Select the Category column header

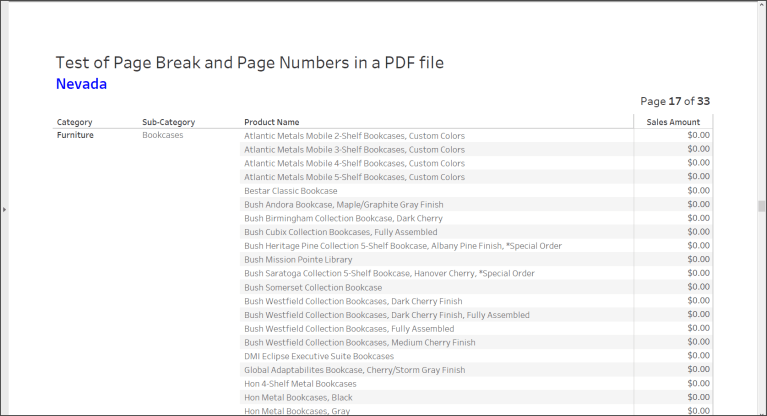click(x=75, y=122)
